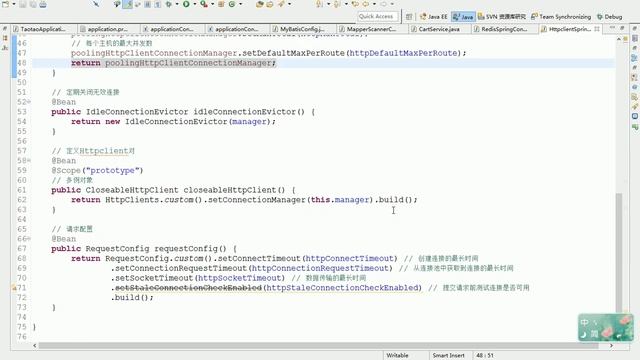Collapse the fold at line 52

point(29,102)
